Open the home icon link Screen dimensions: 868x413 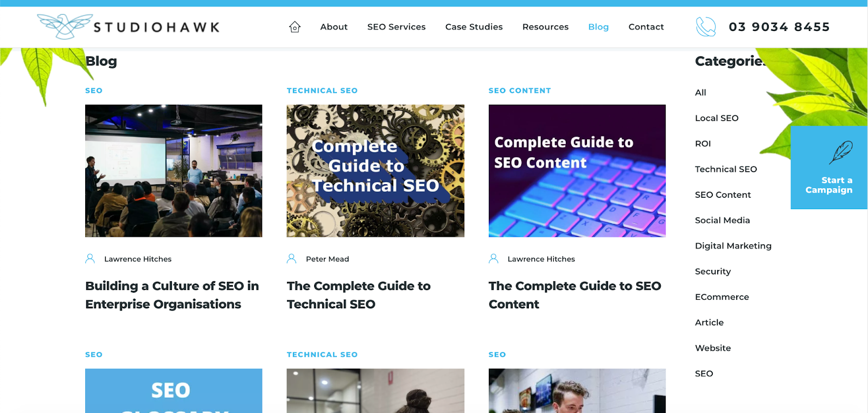tap(295, 27)
